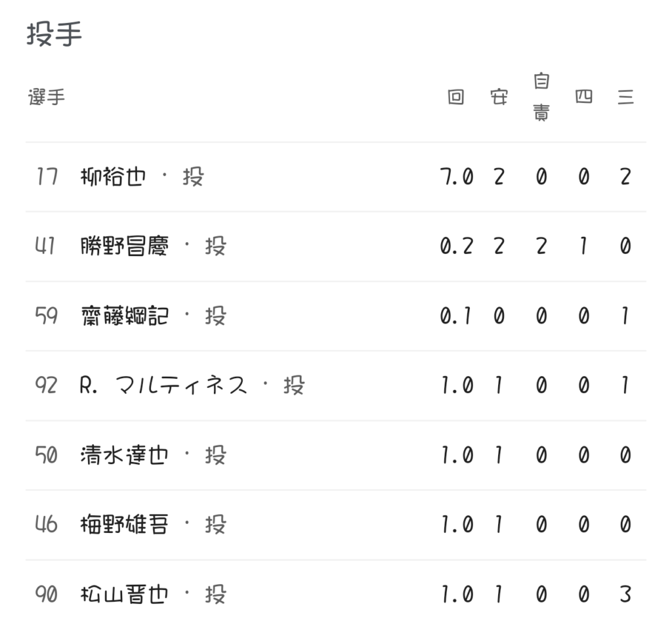This screenshot has height=621, width=672.
Task: Click jersey number 92 beside マルティネス
Action: [x=46, y=386]
